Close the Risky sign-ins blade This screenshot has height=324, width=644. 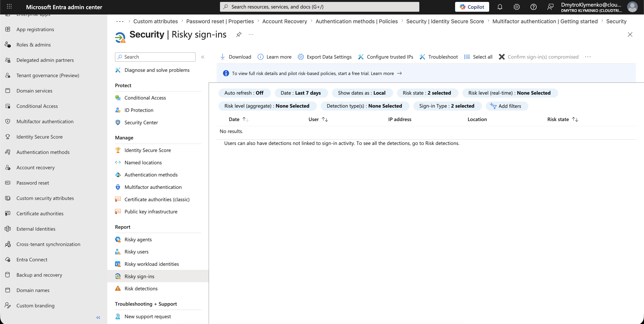pyautogui.click(x=630, y=34)
